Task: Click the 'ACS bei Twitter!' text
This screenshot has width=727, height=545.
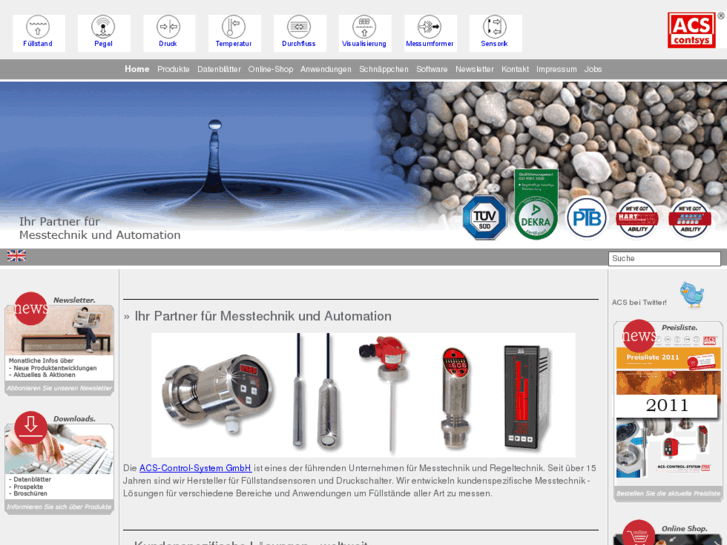Action: 639,302
